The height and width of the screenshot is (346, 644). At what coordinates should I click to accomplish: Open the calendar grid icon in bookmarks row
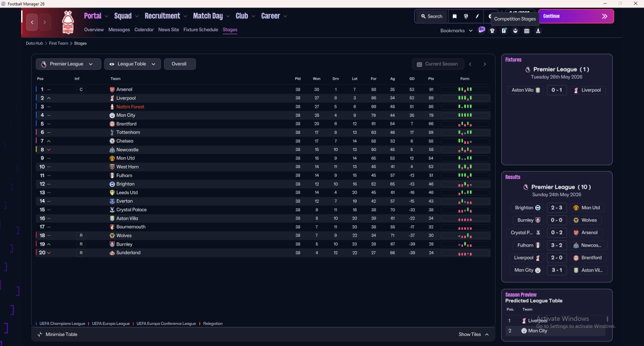527,31
